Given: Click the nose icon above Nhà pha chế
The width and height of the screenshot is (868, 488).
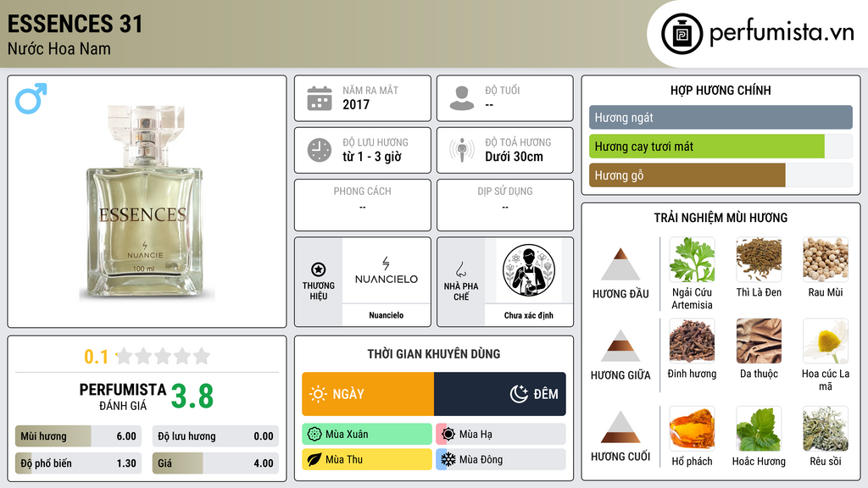Looking at the screenshot, I should pos(460,269).
